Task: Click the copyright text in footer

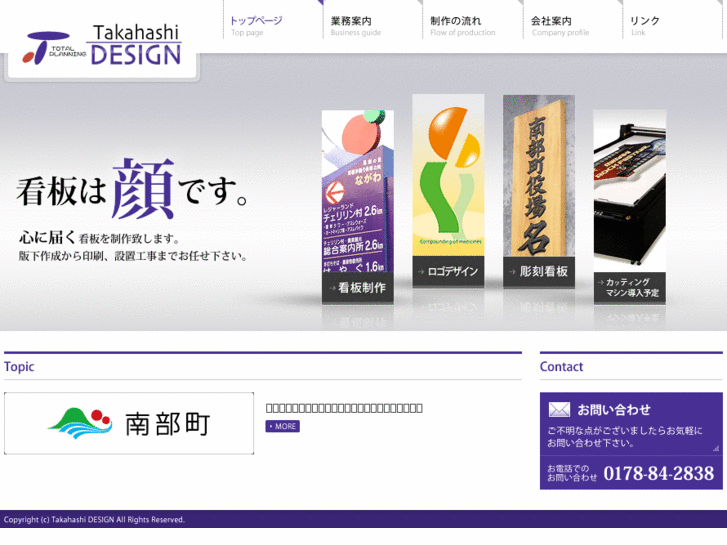Action: coord(94,519)
